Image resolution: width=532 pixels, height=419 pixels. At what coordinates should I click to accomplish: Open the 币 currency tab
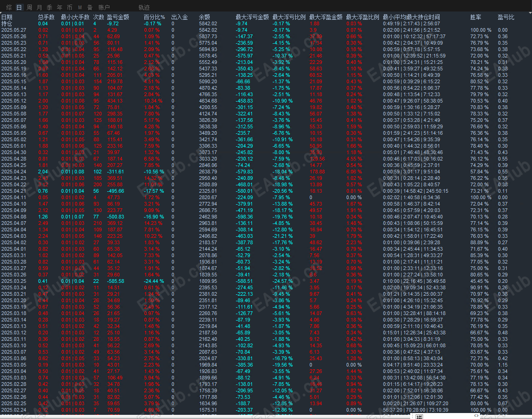[x=69, y=7]
